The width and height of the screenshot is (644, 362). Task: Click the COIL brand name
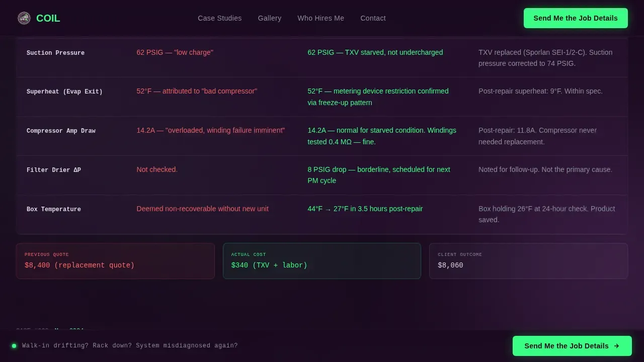click(x=48, y=18)
